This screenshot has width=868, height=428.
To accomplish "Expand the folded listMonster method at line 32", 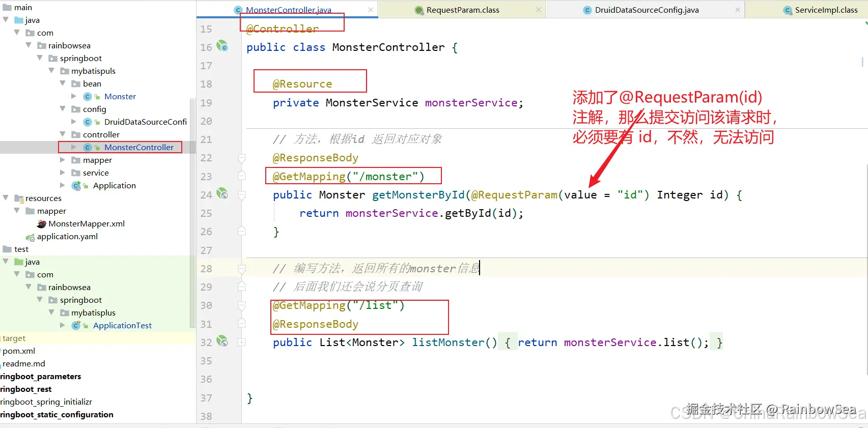I will pyautogui.click(x=242, y=343).
